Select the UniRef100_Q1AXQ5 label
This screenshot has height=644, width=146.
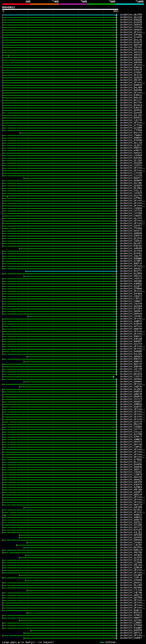(x=131, y=113)
